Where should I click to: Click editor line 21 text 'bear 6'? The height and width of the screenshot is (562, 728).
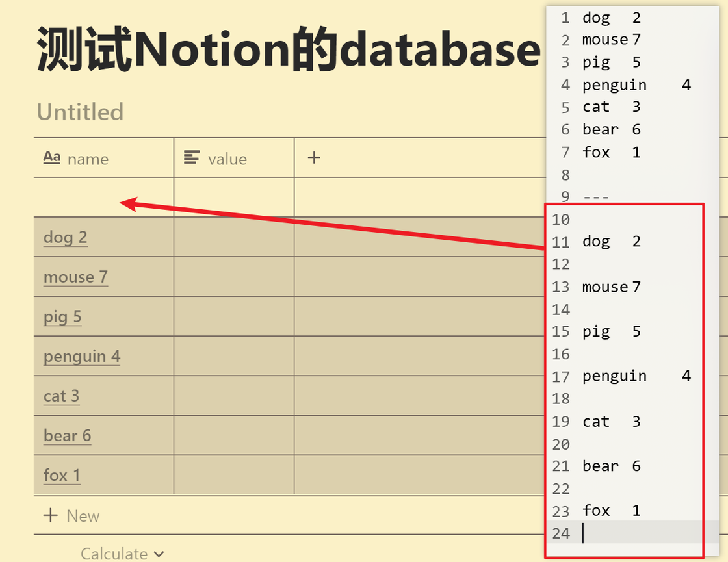click(612, 466)
